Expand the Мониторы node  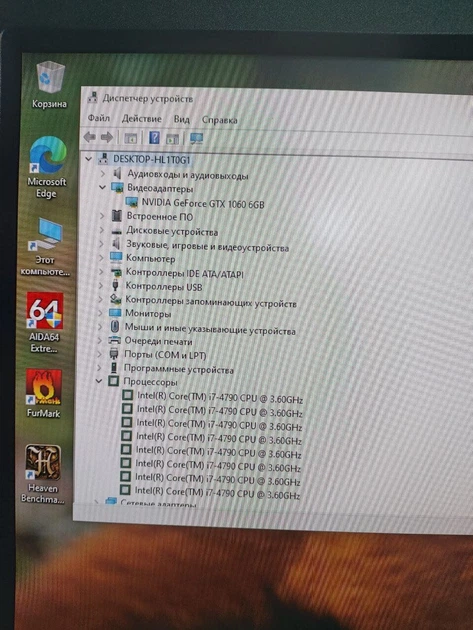point(100,313)
